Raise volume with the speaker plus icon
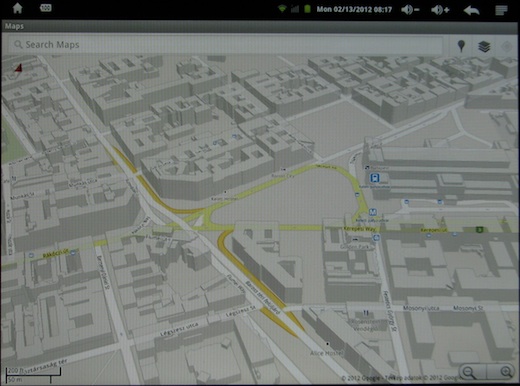Viewport: 520px width, 386px height. (x=440, y=10)
